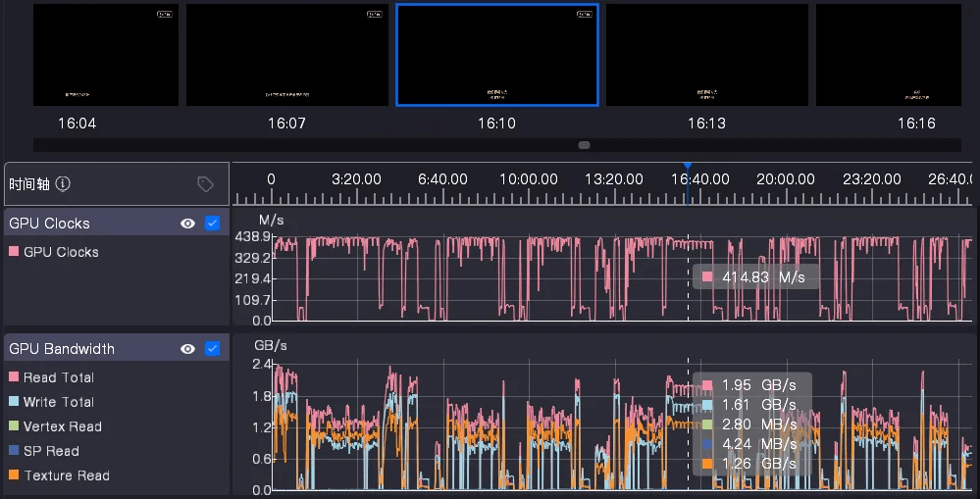Click the blue playhead marker on timeline

(x=688, y=167)
